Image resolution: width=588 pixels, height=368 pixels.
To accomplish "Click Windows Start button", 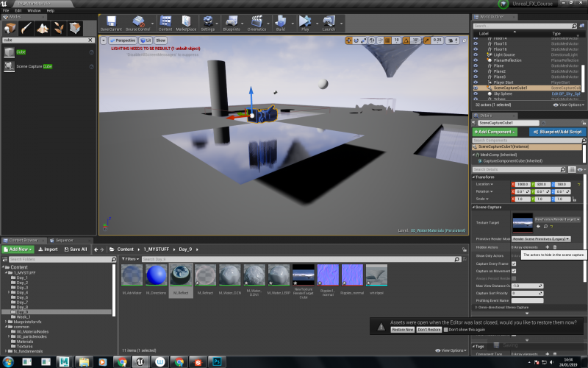I will (7, 362).
